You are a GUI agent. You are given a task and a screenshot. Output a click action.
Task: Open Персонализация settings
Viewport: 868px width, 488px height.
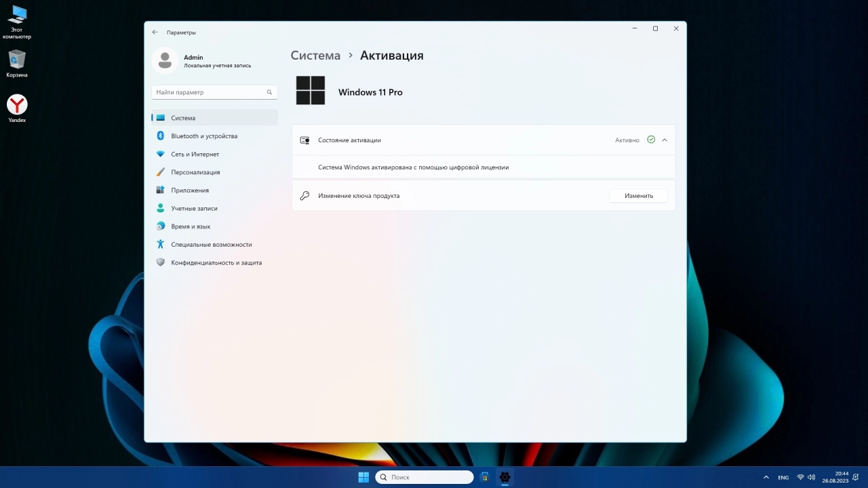214,172
